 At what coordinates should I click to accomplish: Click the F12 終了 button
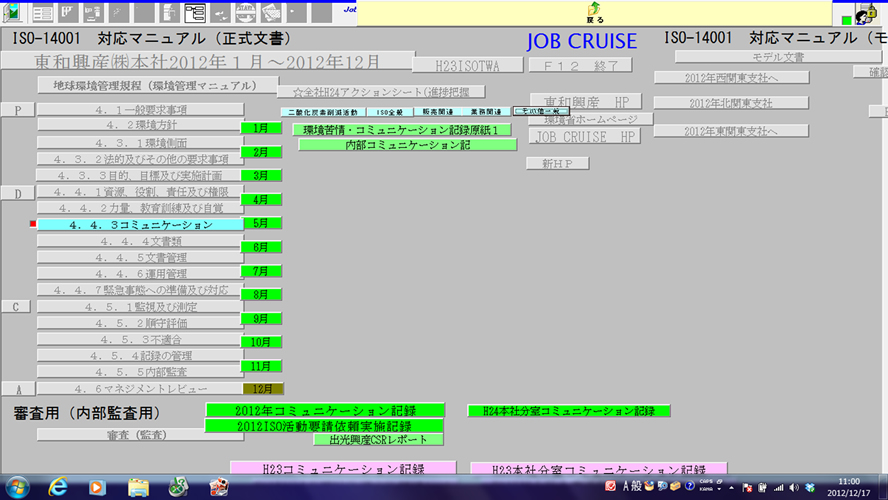point(580,65)
